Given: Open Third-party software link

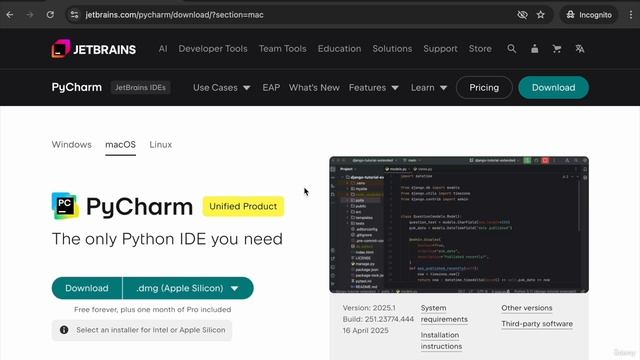Looking at the screenshot, I should tap(537, 324).
